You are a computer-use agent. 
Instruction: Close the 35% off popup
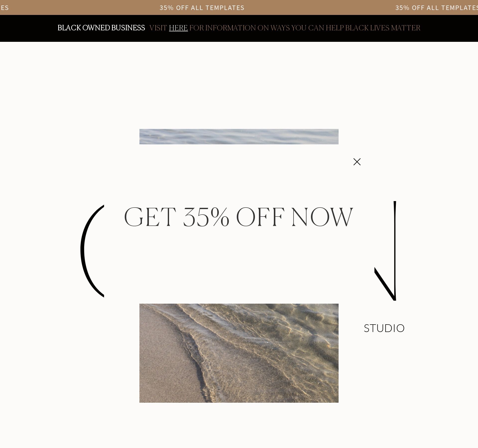pyautogui.click(x=357, y=162)
